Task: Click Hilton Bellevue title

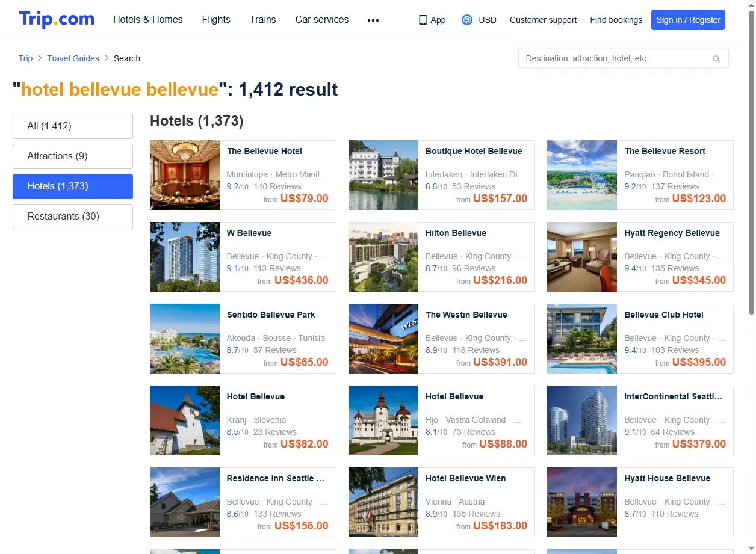Action: coord(456,233)
